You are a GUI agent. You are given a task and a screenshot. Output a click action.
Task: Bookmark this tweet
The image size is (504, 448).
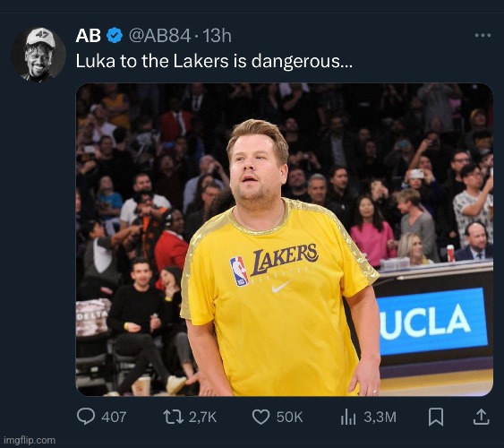point(436,417)
